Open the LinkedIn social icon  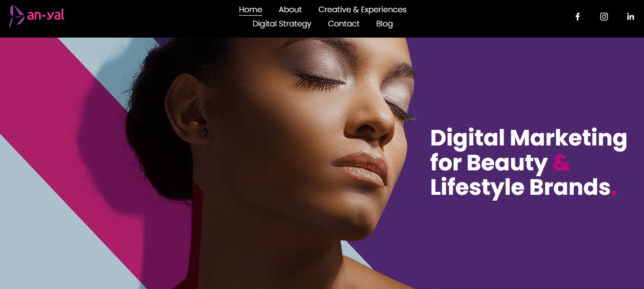[630, 17]
